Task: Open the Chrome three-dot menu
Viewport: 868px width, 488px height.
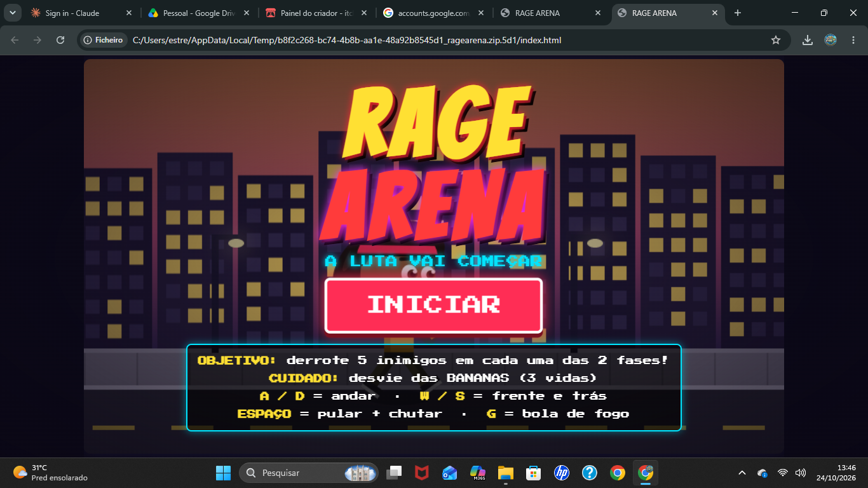Action: click(x=853, y=40)
